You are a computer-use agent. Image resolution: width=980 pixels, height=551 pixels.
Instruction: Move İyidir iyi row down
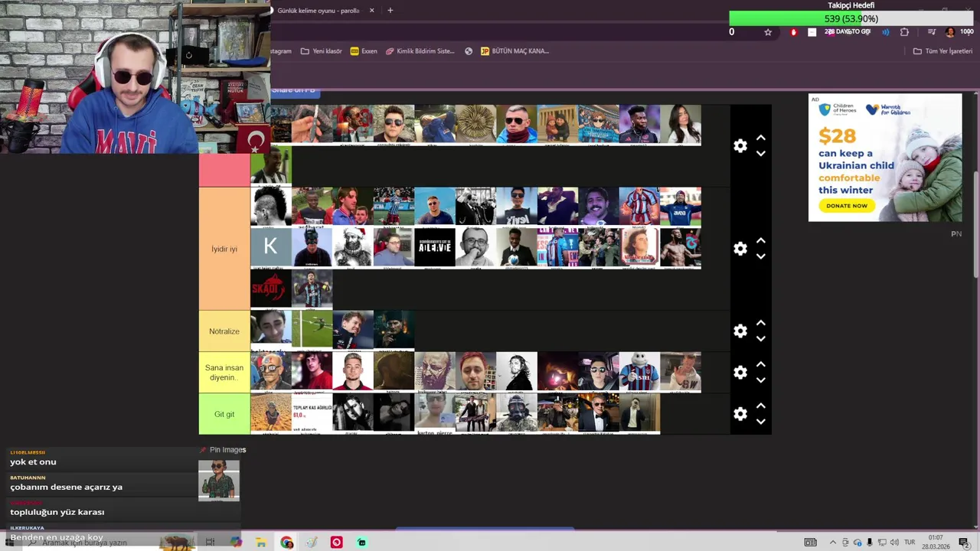(x=761, y=256)
